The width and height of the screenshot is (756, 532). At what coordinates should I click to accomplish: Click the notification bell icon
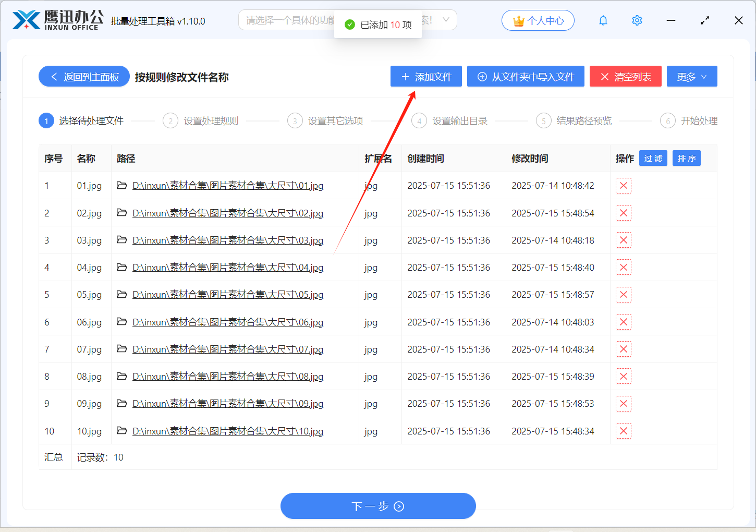point(603,20)
